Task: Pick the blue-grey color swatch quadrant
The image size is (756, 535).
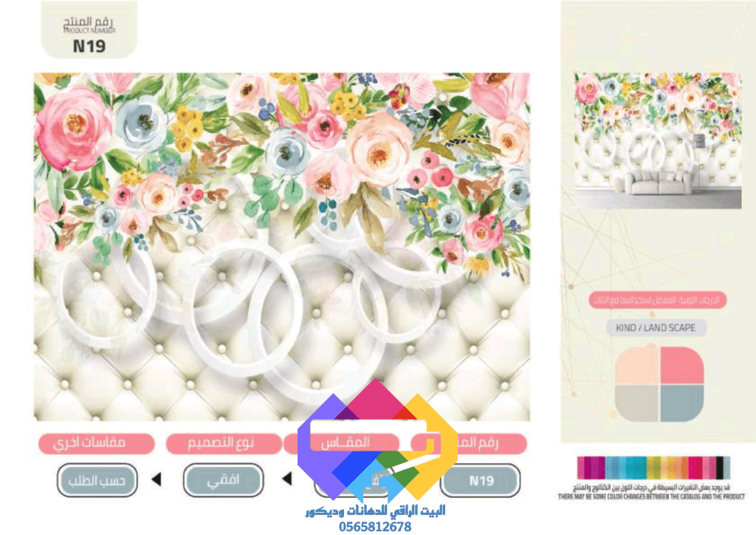Action: point(682,403)
